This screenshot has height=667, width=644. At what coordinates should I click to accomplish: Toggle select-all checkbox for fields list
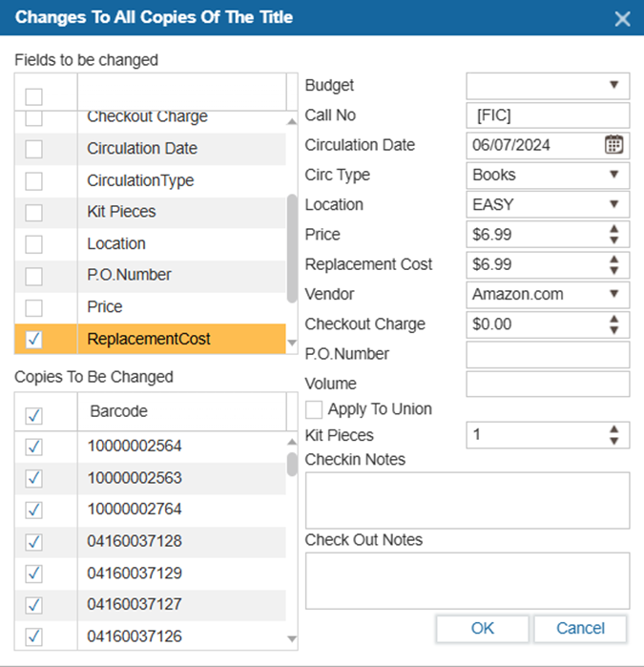tap(33, 96)
